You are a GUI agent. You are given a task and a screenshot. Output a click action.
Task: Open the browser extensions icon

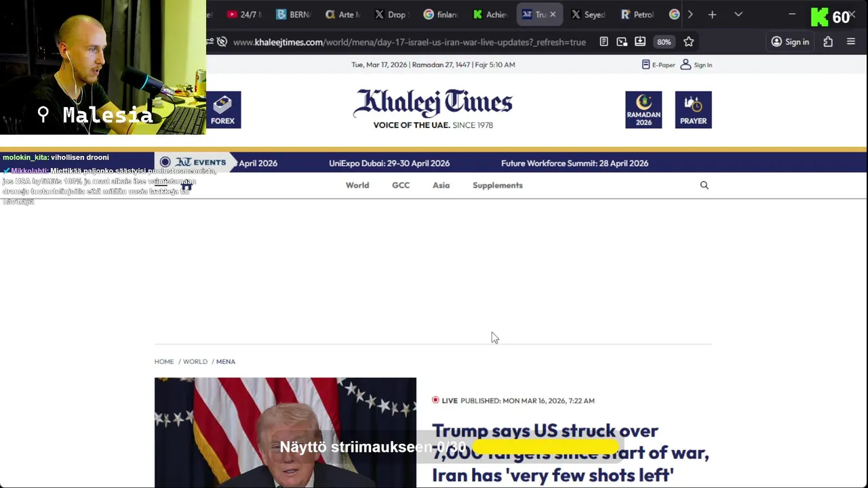[x=828, y=42]
